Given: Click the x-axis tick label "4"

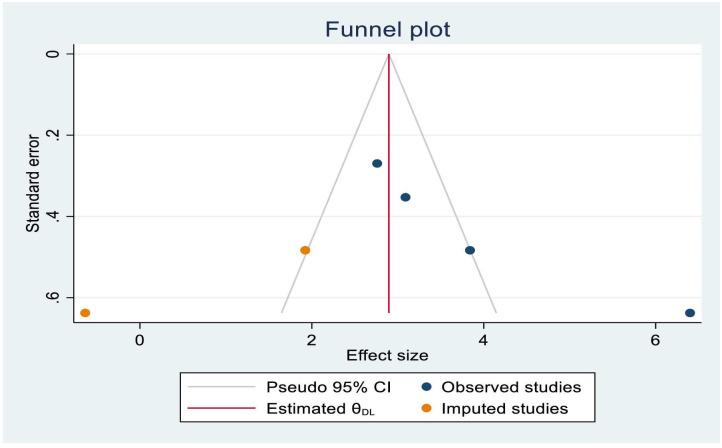Looking at the screenshot, I should click(x=484, y=337).
